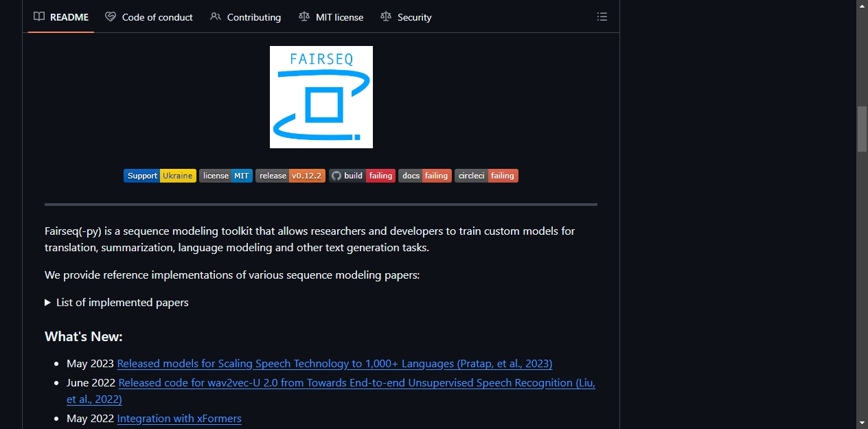The width and height of the screenshot is (868, 429).
Task: Click the 'June 2022' date text
Action: point(91,383)
